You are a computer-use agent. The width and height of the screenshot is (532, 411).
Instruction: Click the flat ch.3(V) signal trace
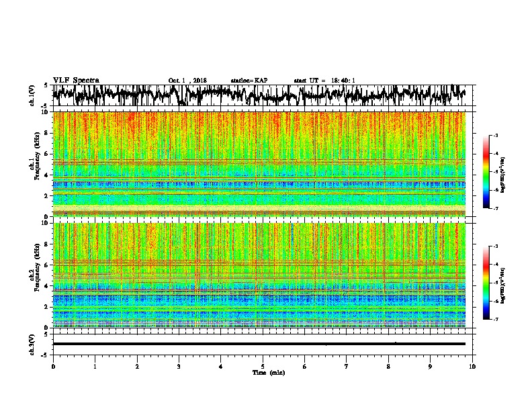click(259, 344)
